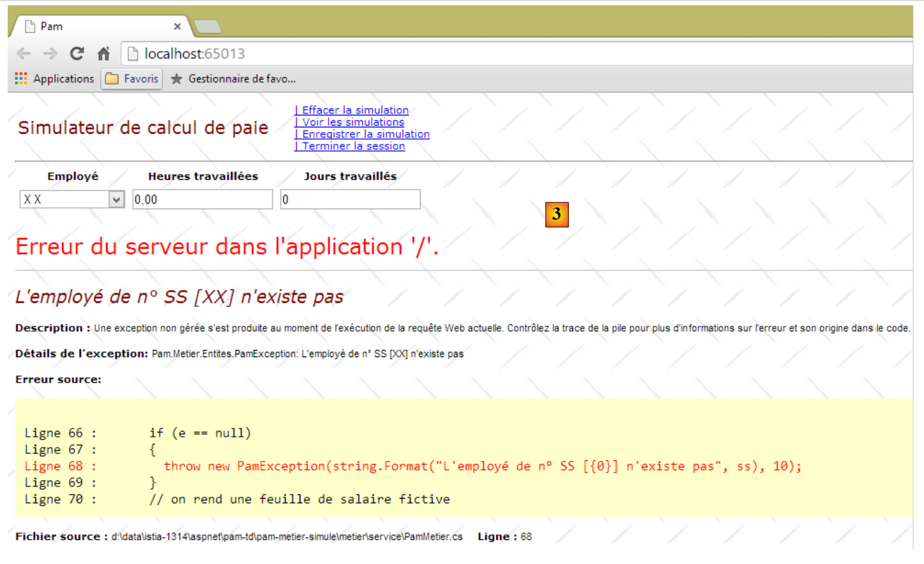Click the page icon in address bar
Viewport: 924px width, 564px height.
pos(133,54)
